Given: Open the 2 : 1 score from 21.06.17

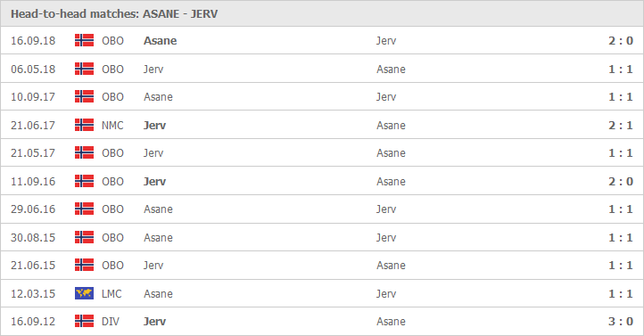Looking at the screenshot, I should click(621, 125).
